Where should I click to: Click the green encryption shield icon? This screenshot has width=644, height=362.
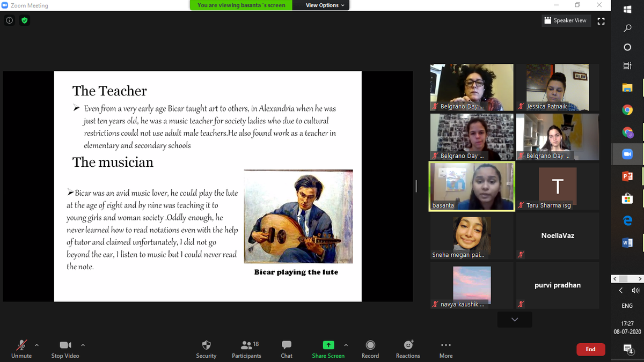(24, 20)
